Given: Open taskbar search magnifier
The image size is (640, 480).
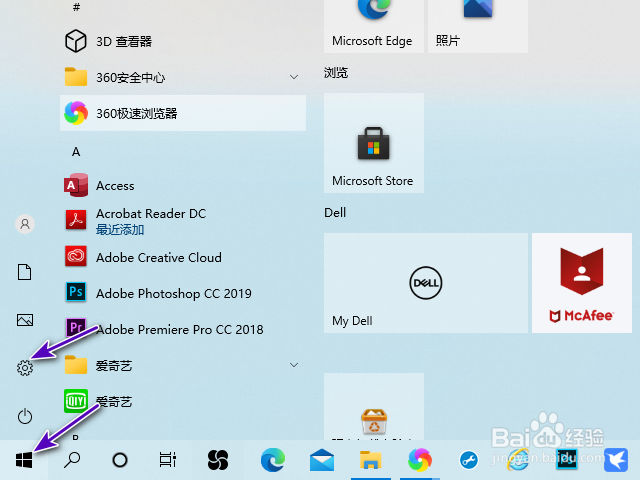Looking at the screenshot, I should pos(72,460).
